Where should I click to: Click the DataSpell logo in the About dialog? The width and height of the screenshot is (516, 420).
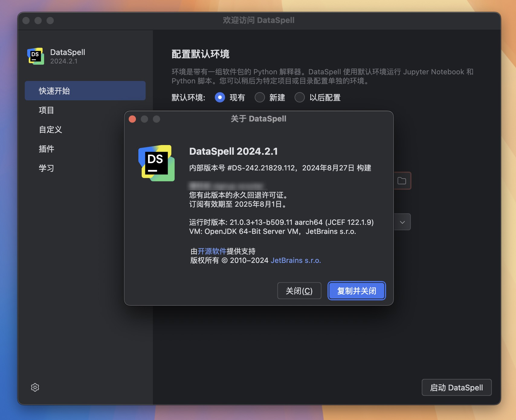pos(156,163)
